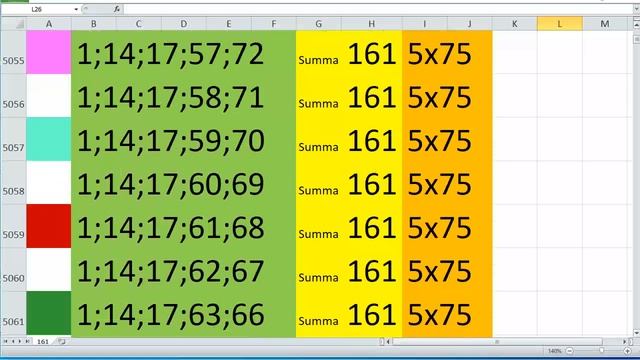Click the 5x75 cell in row 5061
This screenshot has height=360, width=640.
tap(447, 313)
